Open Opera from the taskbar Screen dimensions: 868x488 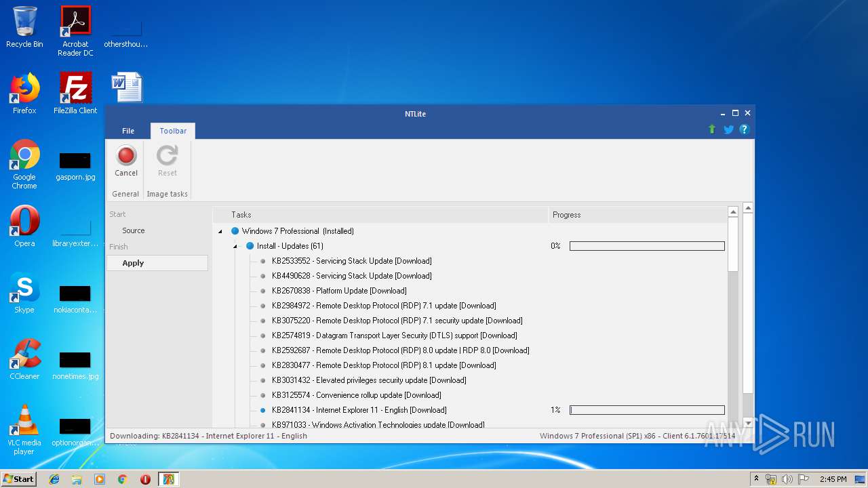coord(145,479)
